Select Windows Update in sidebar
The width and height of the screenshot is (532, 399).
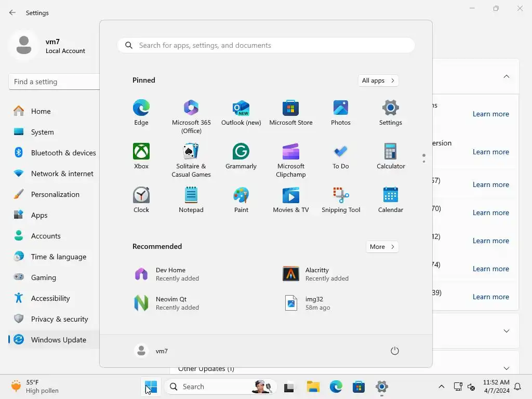pyautogui.click(x=54, y=340)
